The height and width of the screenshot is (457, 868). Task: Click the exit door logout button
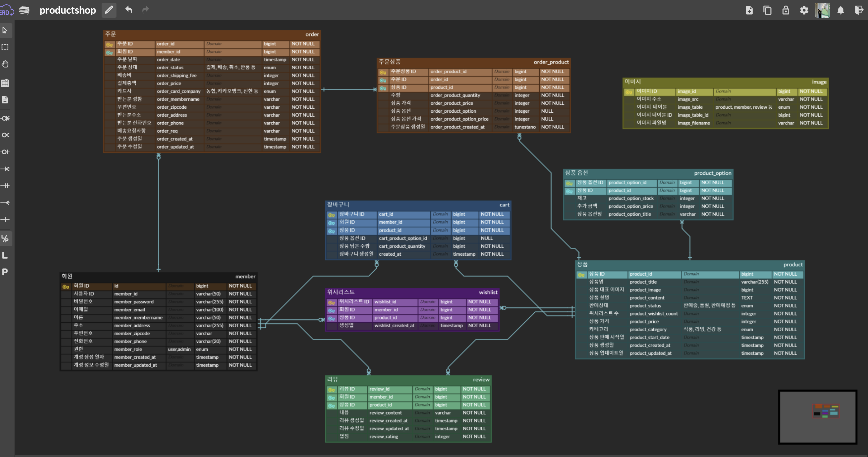[859, 11]
